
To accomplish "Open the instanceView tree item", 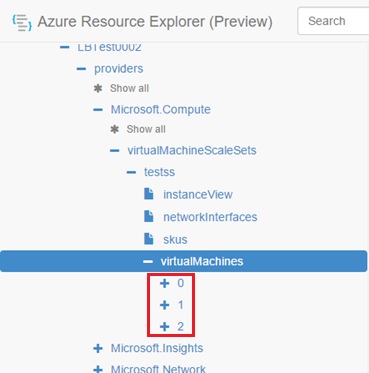I will [198, 195].
